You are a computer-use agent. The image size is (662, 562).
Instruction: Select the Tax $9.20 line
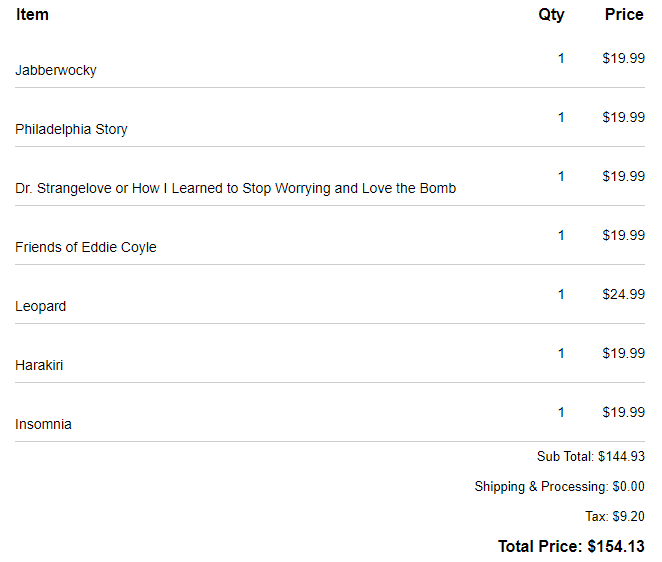[x=615, y=516]
